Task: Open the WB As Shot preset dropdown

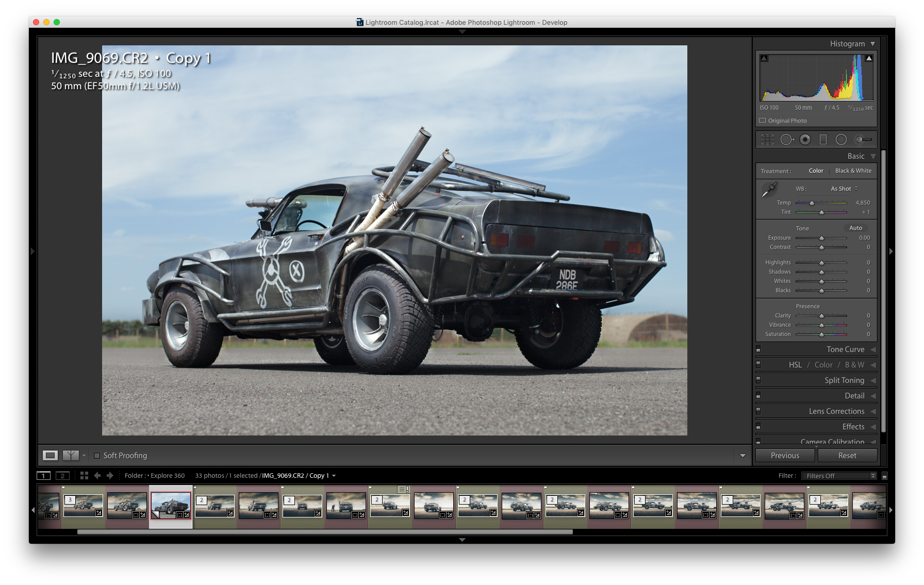Action: [x=844, y=189]
